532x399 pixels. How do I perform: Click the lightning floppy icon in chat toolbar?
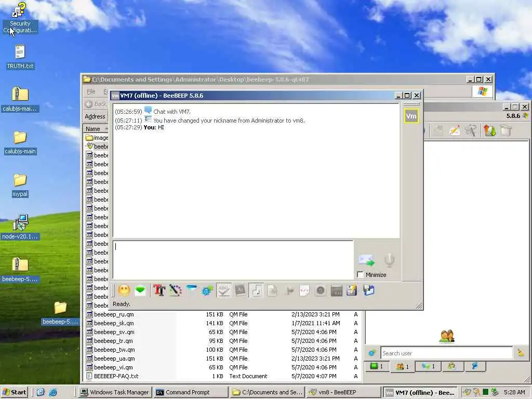(x=352, y=290)
